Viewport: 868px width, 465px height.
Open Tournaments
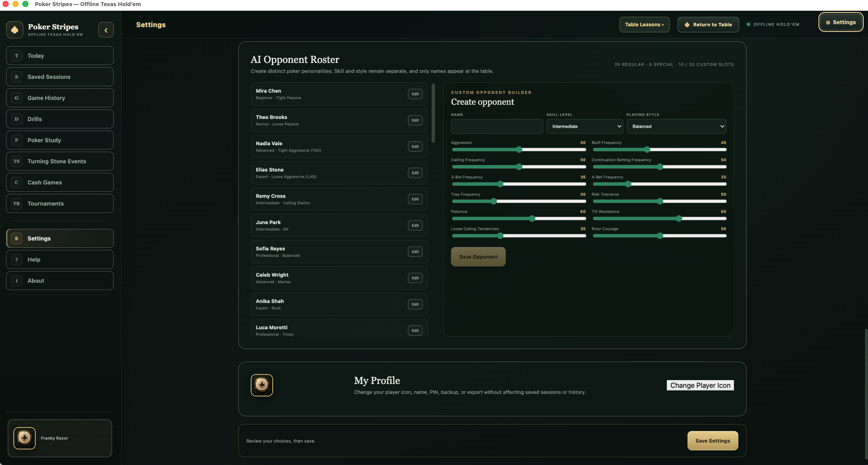60,203
